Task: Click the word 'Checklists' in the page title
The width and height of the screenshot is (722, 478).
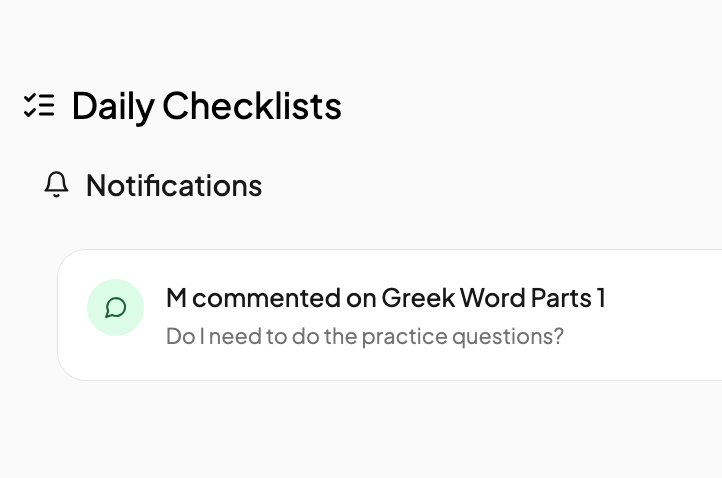Action: pyautogui.click(x=252, y=105)
